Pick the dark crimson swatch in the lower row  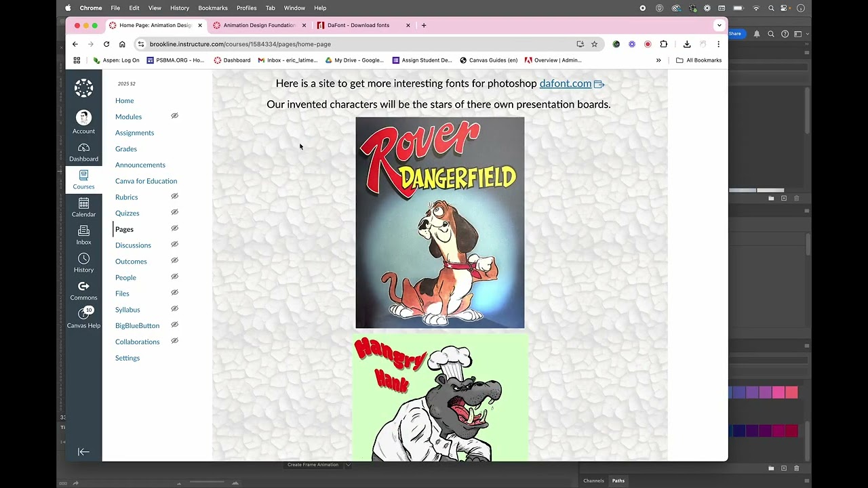791,431
